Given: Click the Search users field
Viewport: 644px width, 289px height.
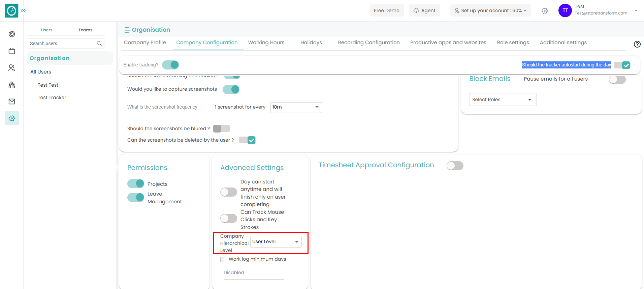Looking at the screenshot, I should click(66, 44).
